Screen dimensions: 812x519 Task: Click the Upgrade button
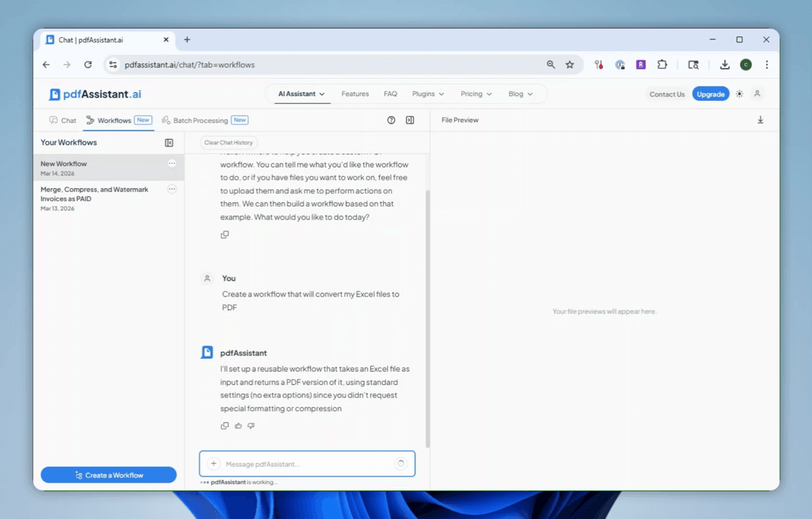710,94
